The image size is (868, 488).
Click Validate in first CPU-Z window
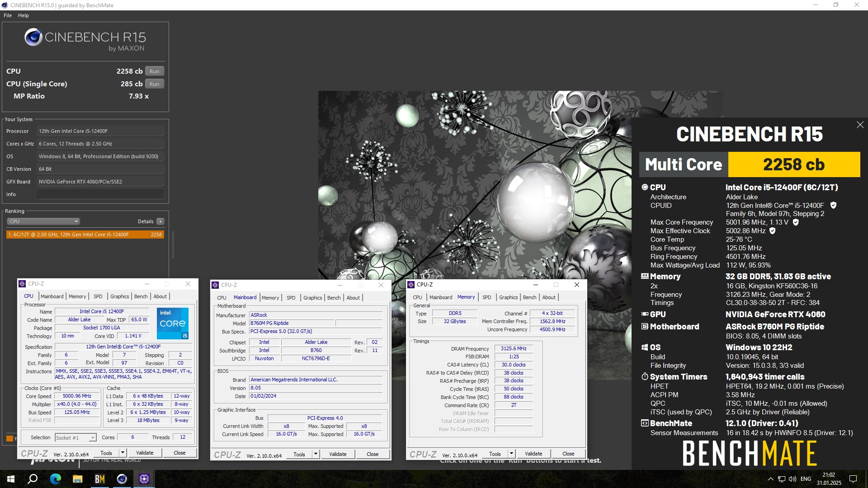pos(145,453)
